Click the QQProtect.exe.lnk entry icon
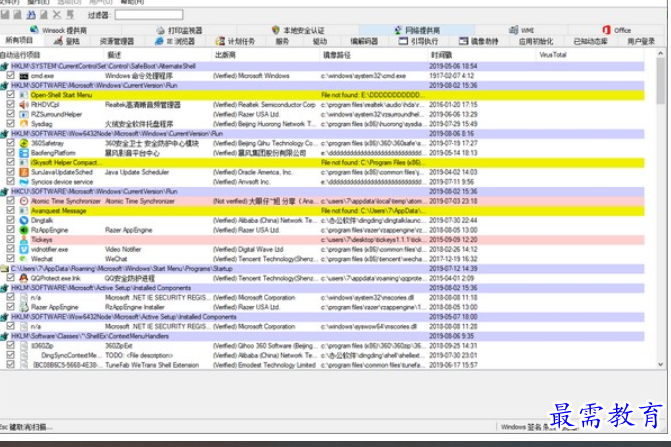 24,278
